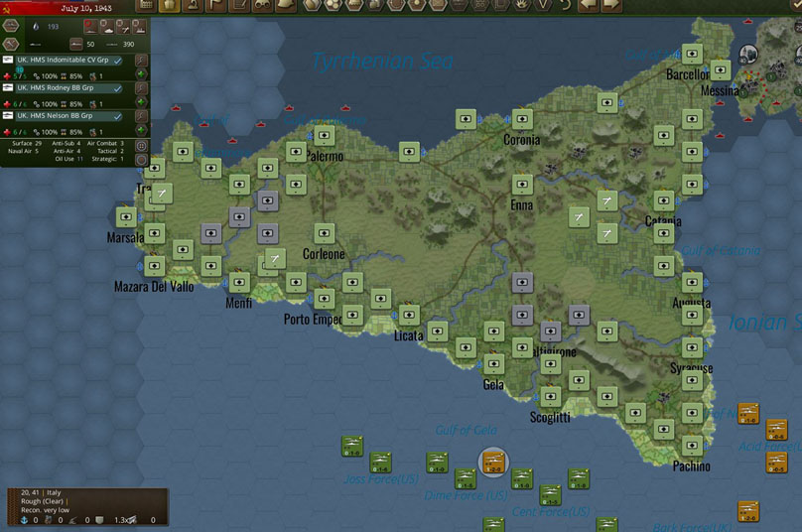This screenshot has height=532, width=802.
Task: Click the hex icon with three circles
Action: (x=333, y=5)
